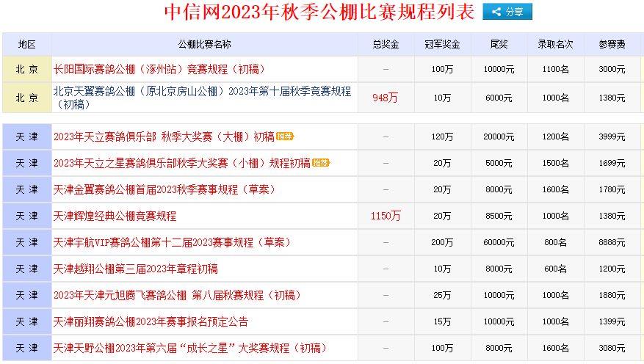Open 长阳国际赛鸽公棚（涿州站）竞赛规程 link

[159, 69]
